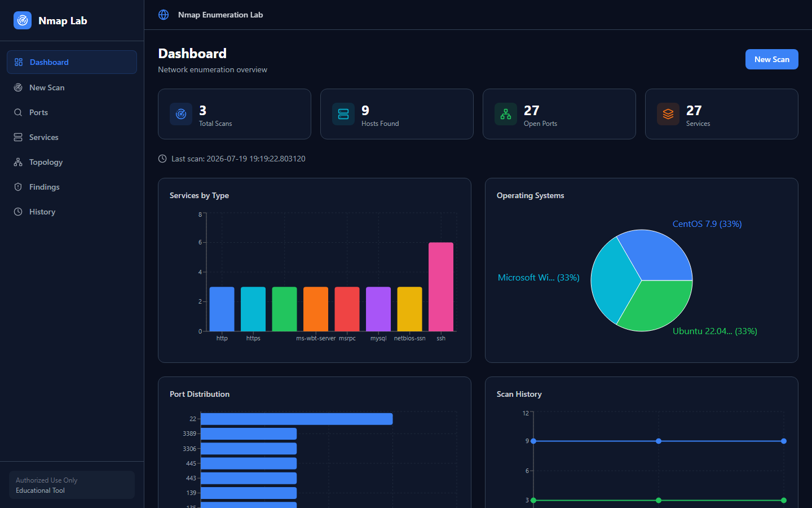Navigate to Topology

[x=72, y=162]
